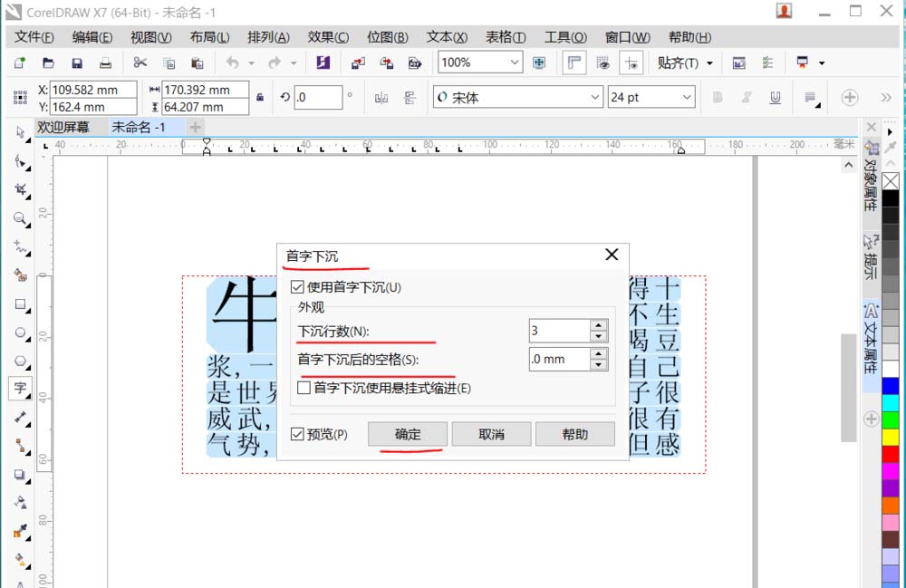Uncheck 使用首字下沉 in the dialog
Image resolution: width=906 pixels, height=588 pixels.
[x=295, y=287]
